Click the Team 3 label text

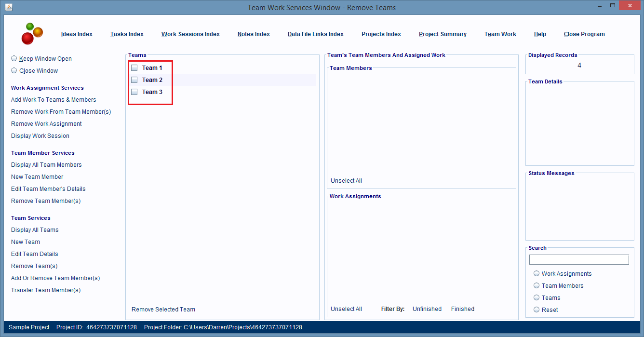(152, 92)
